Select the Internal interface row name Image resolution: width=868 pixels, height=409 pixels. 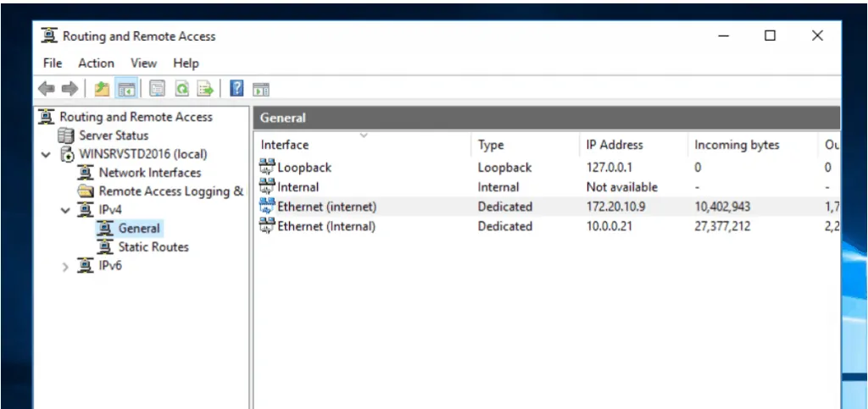298,187
